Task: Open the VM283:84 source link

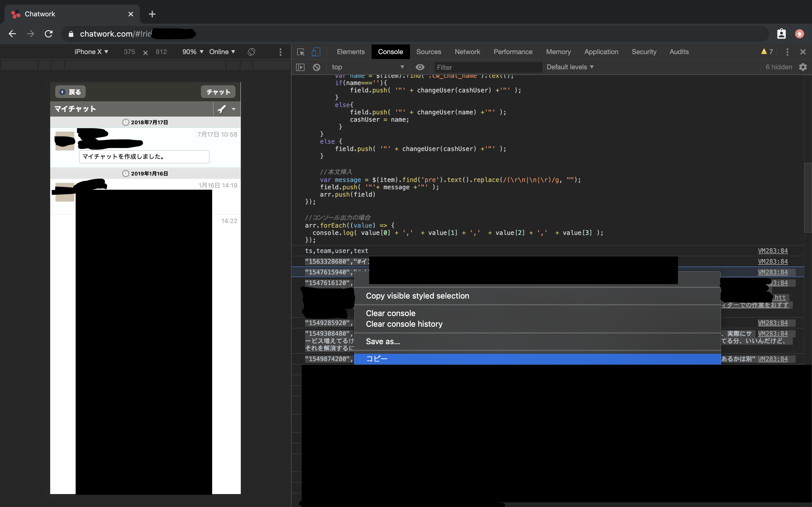Action: pyautogui.click(x=773, y=250)
